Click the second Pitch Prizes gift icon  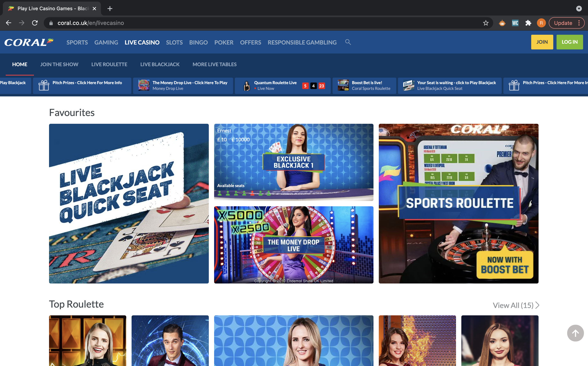514,85
